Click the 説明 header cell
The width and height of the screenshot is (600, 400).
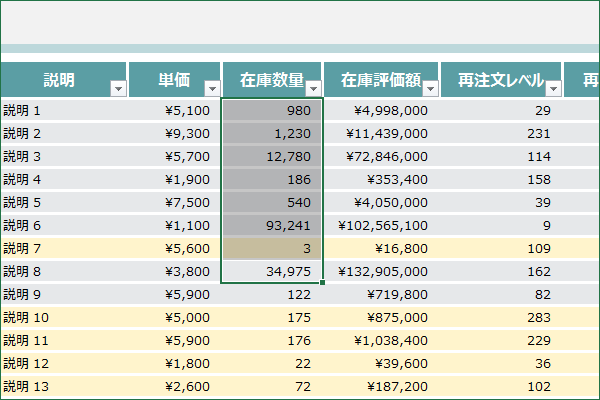64,80
